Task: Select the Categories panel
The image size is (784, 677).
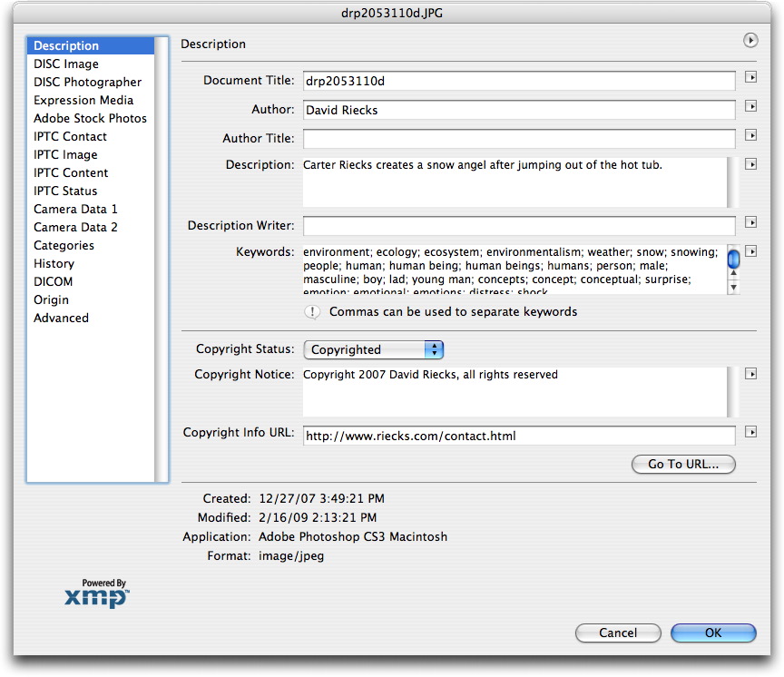Action: point(91,246)
